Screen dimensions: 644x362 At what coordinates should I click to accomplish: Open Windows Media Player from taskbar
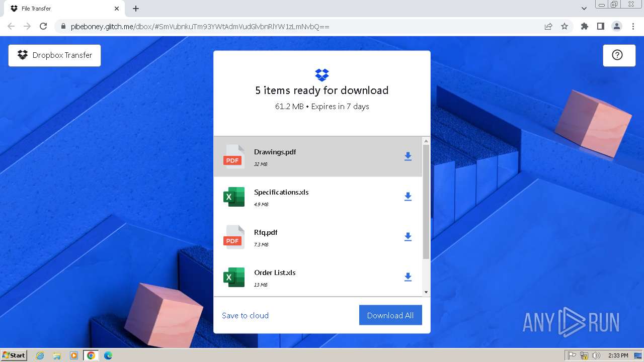coord(74,355)
